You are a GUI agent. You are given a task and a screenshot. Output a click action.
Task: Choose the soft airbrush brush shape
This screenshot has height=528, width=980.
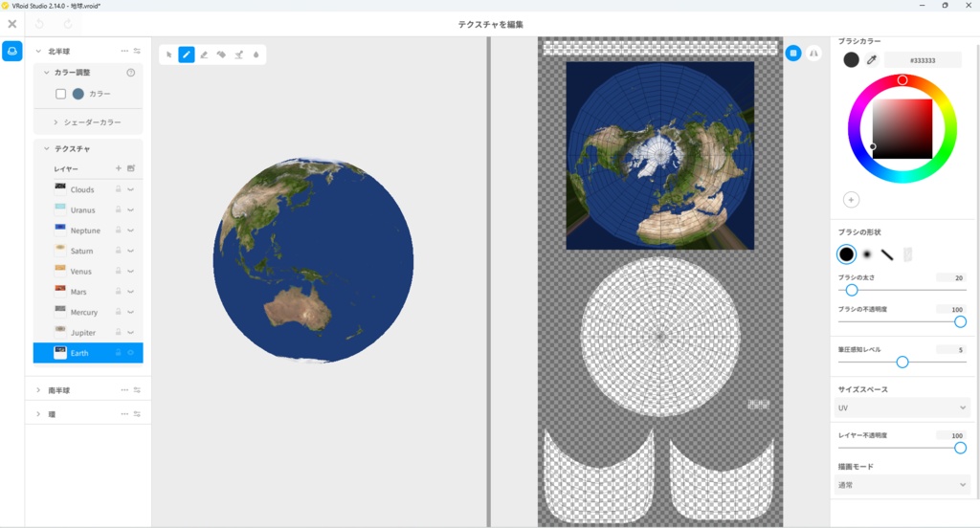tap(867, 254)
